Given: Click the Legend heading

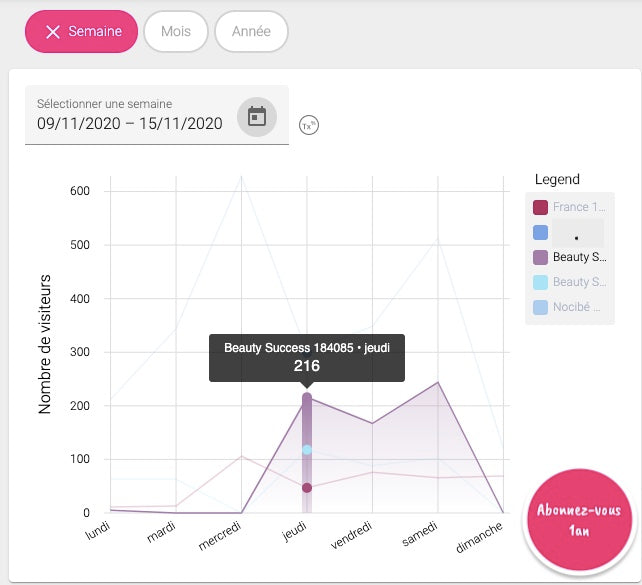Looking at the screenshot, I should [x=557, y=179].
